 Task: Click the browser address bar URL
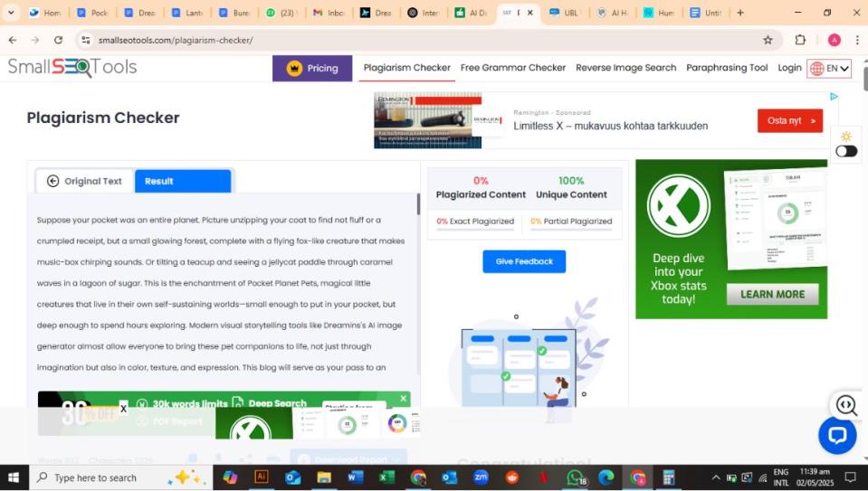point(176,40)
